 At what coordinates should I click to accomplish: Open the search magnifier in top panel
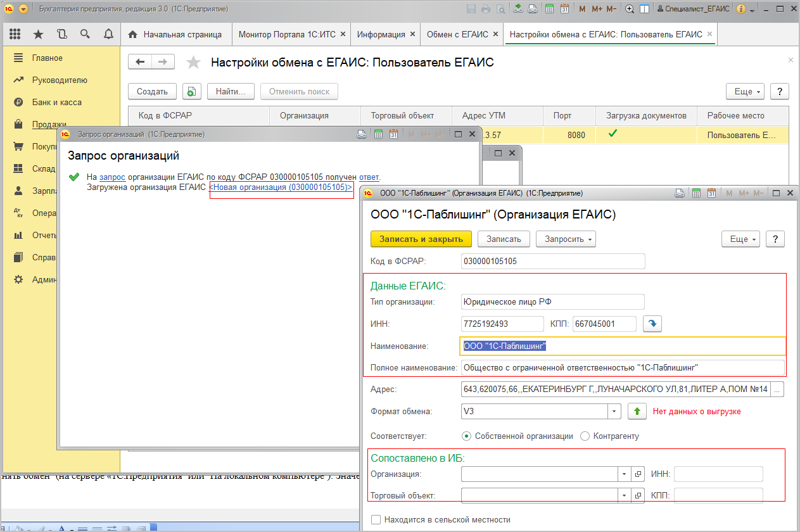tap(85, 34)
